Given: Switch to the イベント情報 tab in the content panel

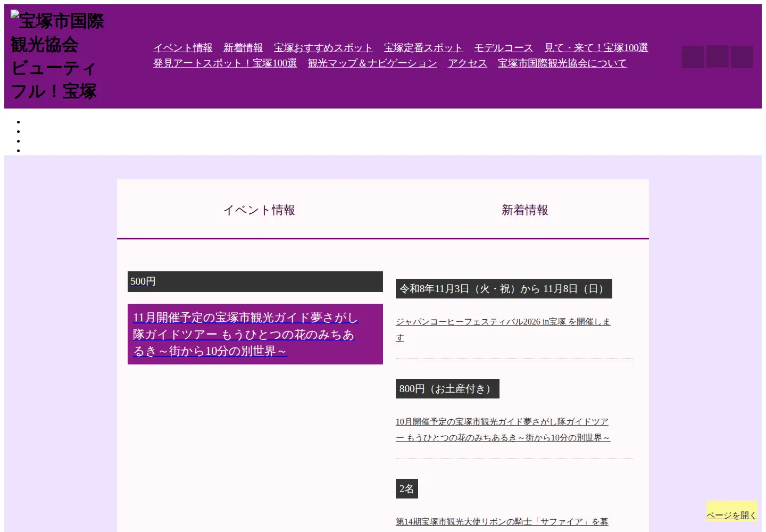Looking at the screenshot, I should (x=259, y=210).
